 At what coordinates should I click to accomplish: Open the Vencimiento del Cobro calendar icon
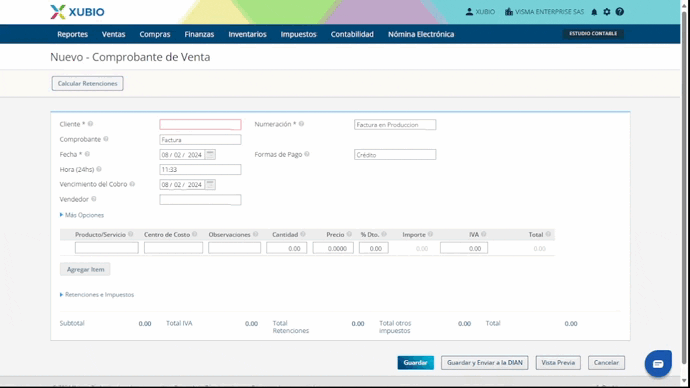click(x=210, y=184)
